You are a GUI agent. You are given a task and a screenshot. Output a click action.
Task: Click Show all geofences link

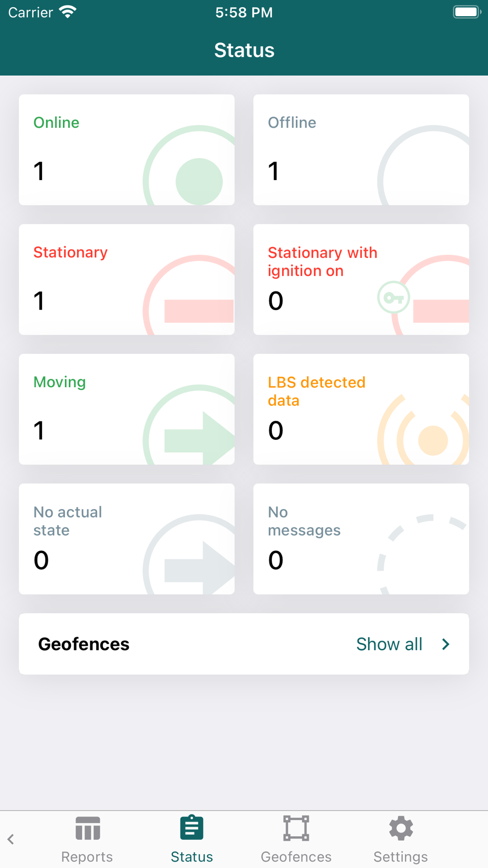click(389, 644)
